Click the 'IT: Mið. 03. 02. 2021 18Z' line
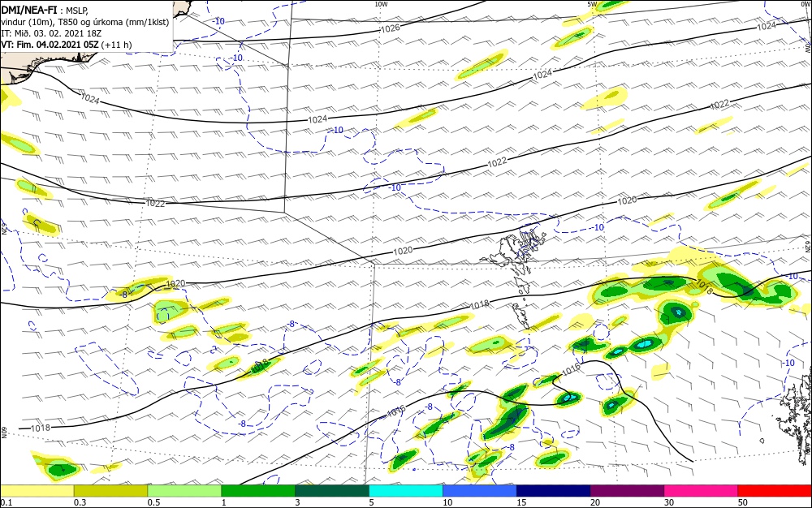This screenshot has height=508, width=812. click(51, 33)
